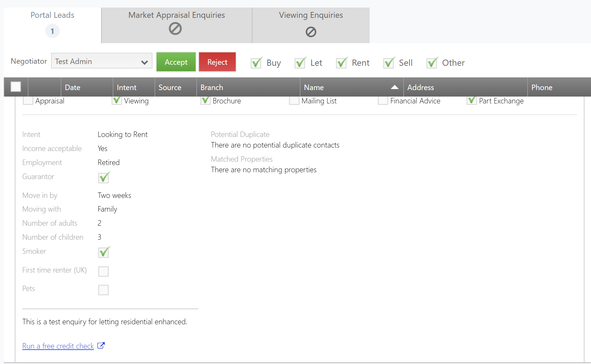
Task: Switch to Market Appraisal Enquiries tab
Action: point(177,25)
